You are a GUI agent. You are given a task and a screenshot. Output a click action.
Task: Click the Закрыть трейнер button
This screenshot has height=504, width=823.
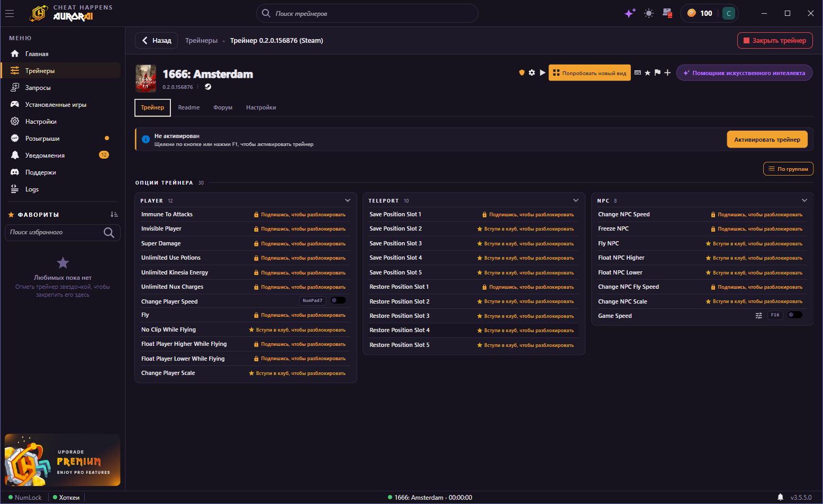pos(775,41)
